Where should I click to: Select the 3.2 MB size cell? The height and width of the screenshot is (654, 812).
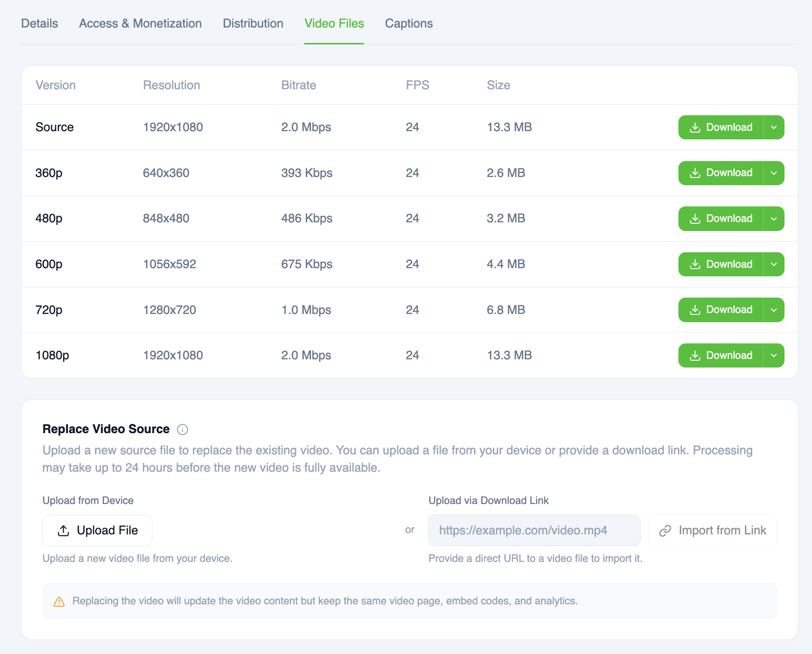(506, 218)
